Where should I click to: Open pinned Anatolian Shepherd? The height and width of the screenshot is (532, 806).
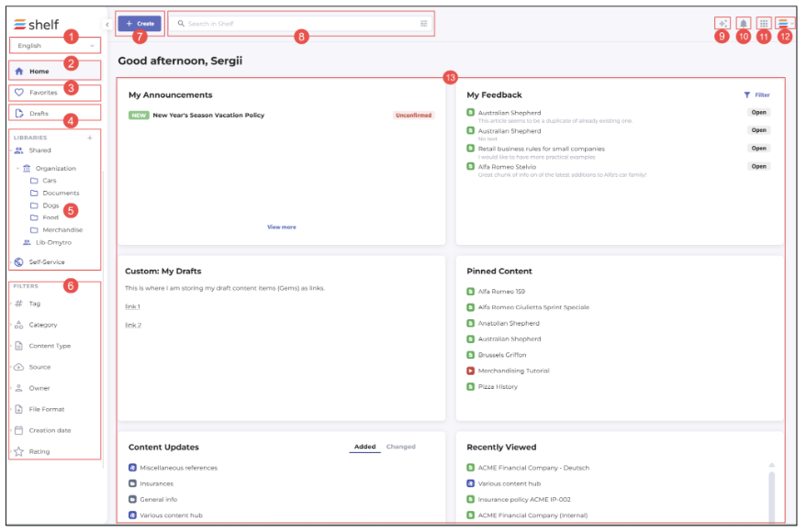(x=509, y=324)
